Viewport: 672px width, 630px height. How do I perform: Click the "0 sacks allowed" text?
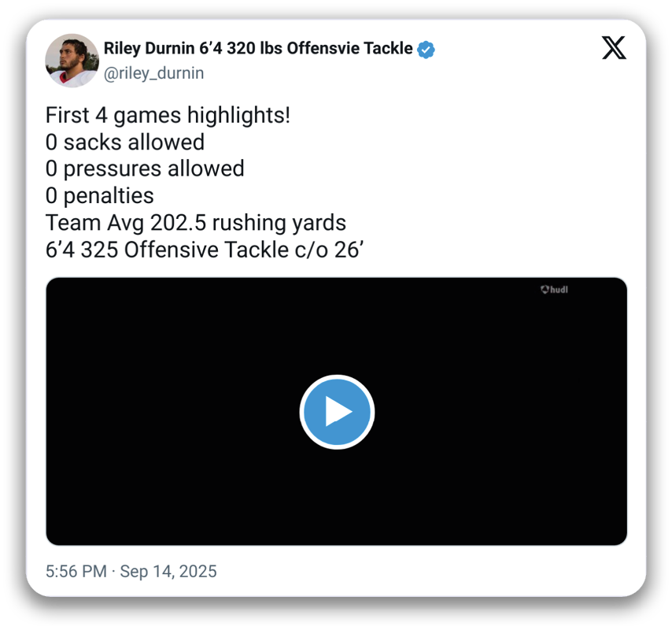125,143
